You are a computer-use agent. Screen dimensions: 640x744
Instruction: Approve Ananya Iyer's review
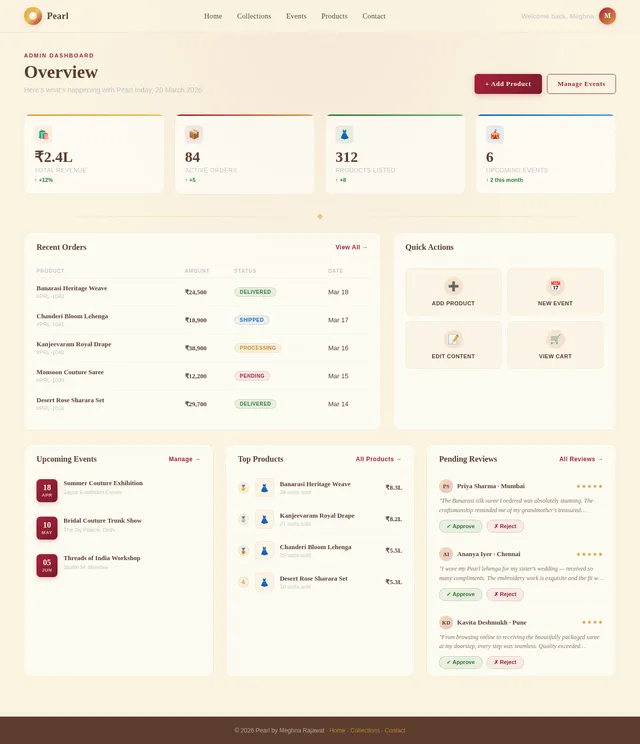click(460, 594)
